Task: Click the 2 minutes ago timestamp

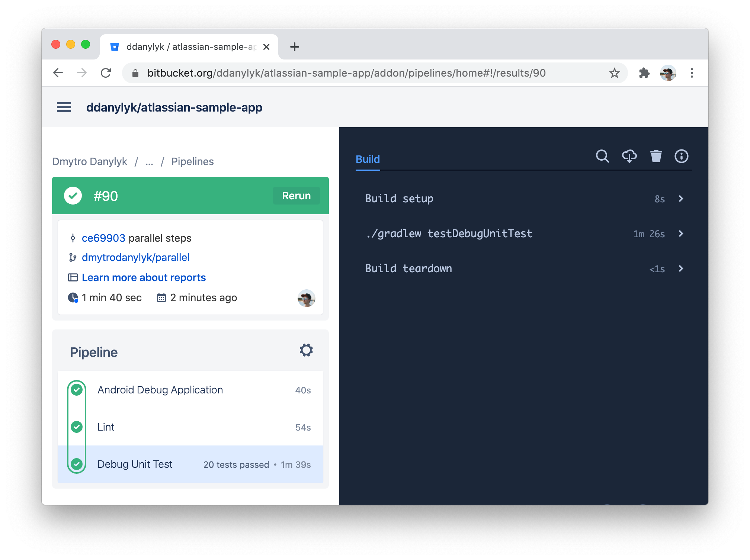Action: [x=203, y=297]
